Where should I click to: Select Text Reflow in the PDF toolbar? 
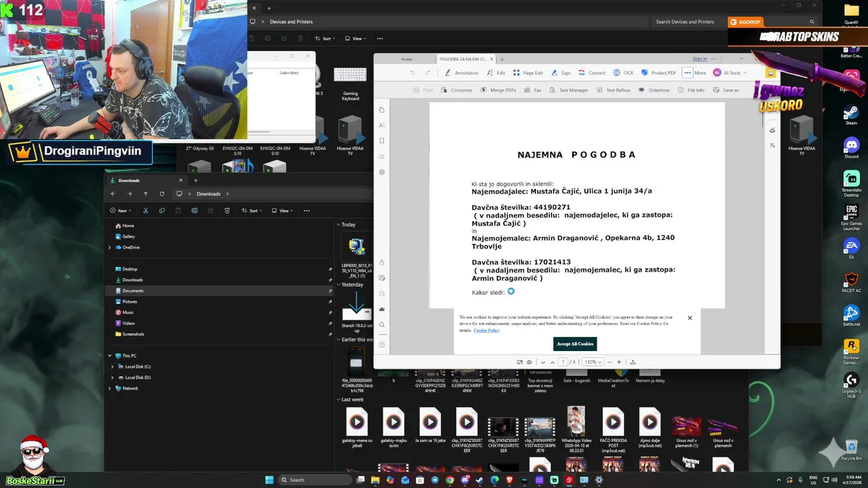click(613, 90)
